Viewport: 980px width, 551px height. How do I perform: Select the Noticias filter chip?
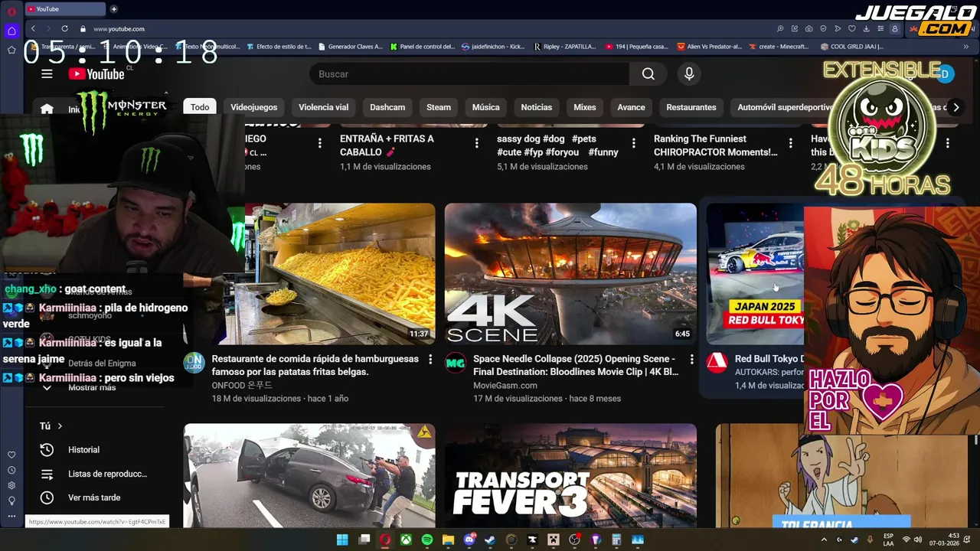[536, 107]
